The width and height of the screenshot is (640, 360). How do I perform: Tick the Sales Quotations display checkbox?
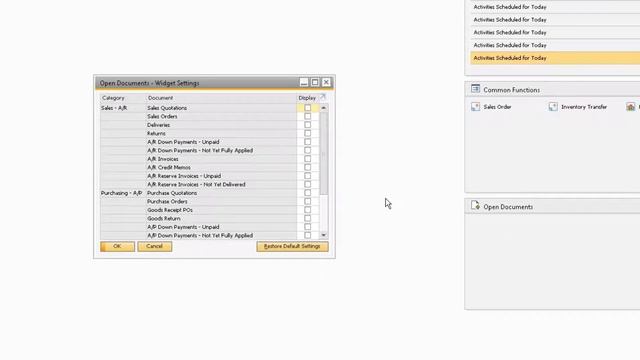coord(307,108)
